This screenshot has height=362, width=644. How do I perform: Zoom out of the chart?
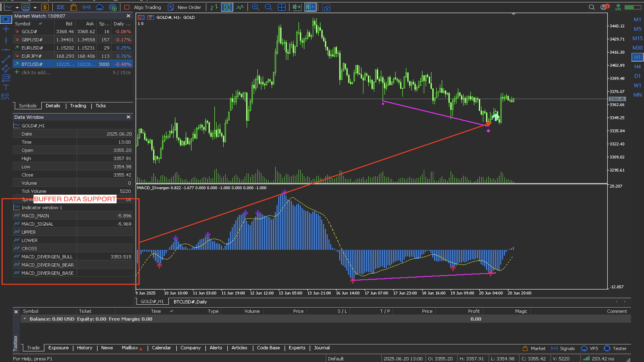[x=268, y=7]
